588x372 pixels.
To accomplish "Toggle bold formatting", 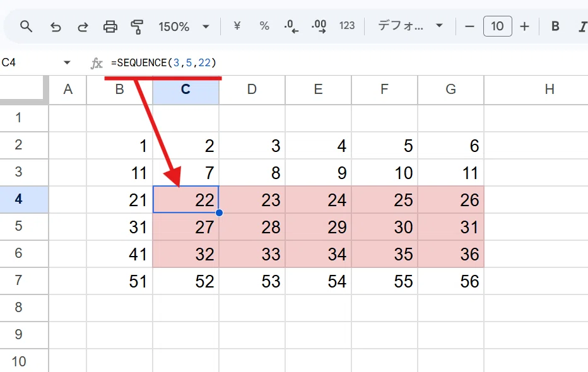I will pos(555,26).
